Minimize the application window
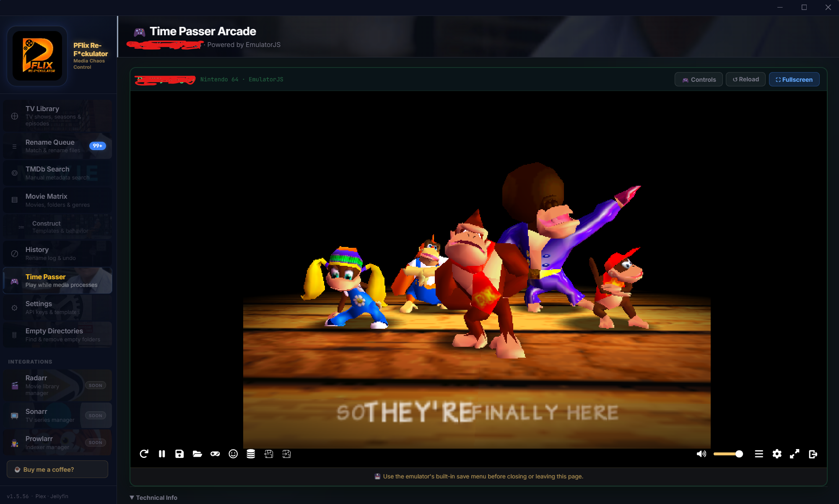 [x=780, y=7]
